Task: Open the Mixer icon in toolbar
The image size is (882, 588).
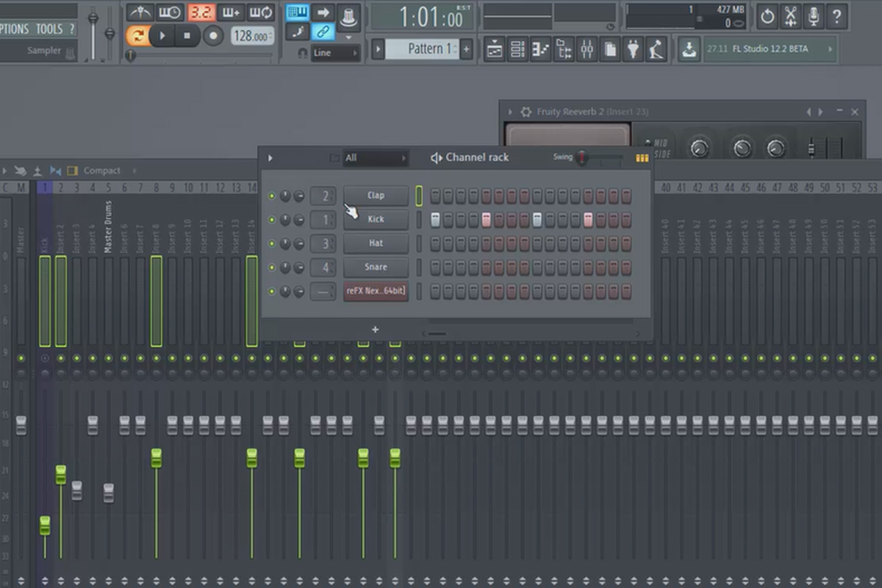Action: tap(587, 49)
